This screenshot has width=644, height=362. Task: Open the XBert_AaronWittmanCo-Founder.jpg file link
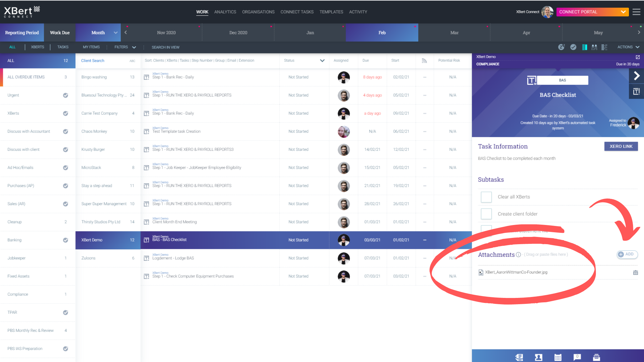pos(516,272)
